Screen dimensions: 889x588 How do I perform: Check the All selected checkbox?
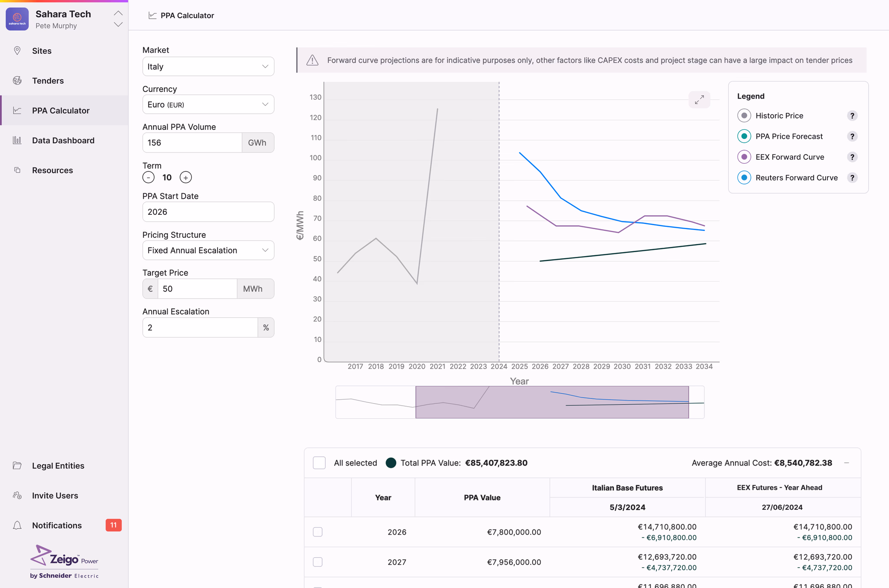pos(319,463)
